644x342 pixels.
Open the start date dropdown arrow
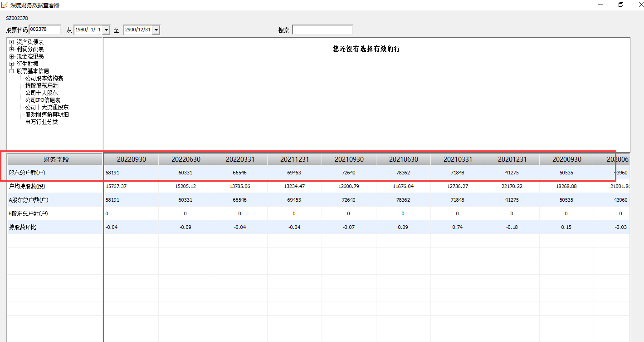107,30
